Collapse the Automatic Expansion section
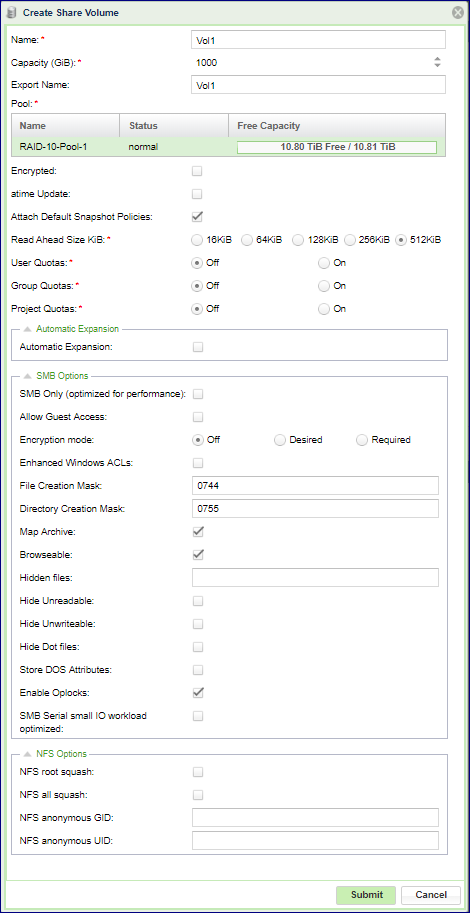 pyautogui.click(x=27, y=329)
